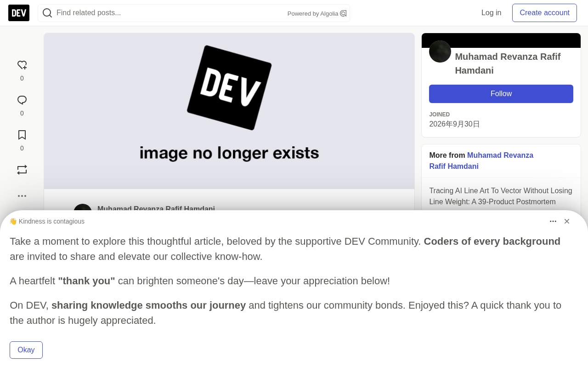Open the DEV home logo
Image resolution: width=588 pixels, height=368 pixels.
pyautogui.click(x=19, y=13)
